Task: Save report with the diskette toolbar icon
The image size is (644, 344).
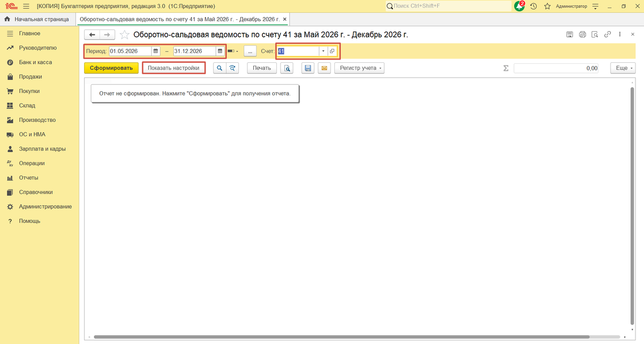Action: pyautogui.click(x=308, y=68)
